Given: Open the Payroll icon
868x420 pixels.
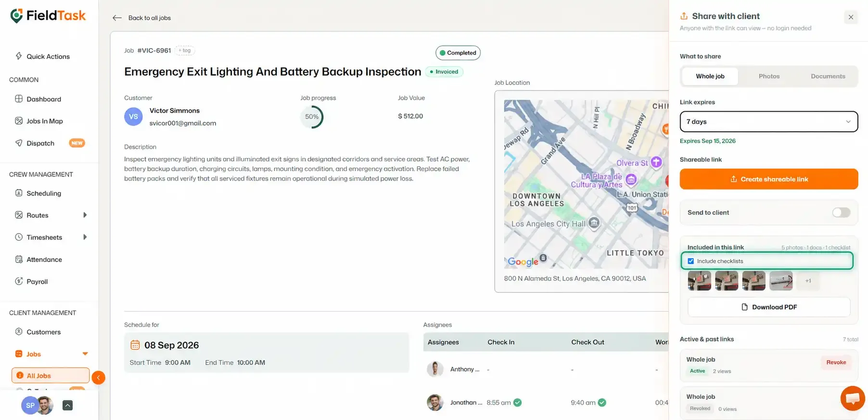Looking at the screenshot, I should click(19, 281).
